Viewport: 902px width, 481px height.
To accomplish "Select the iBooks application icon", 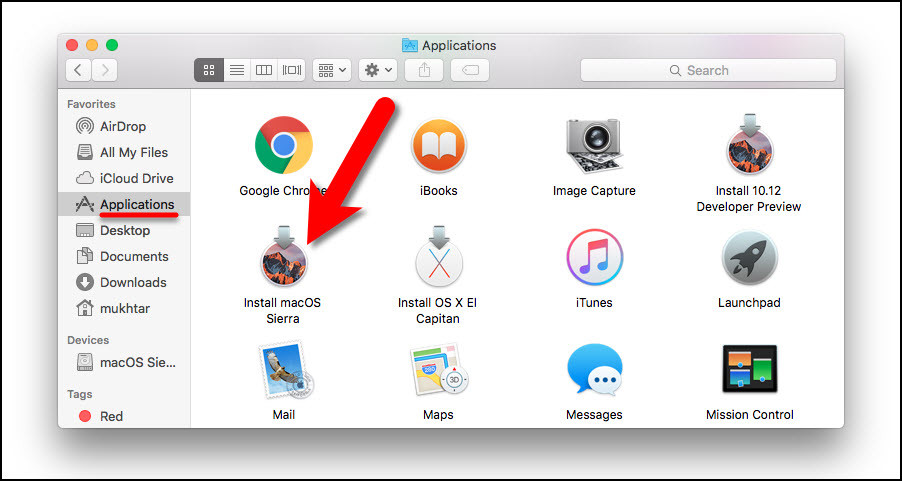I will 438,146.
